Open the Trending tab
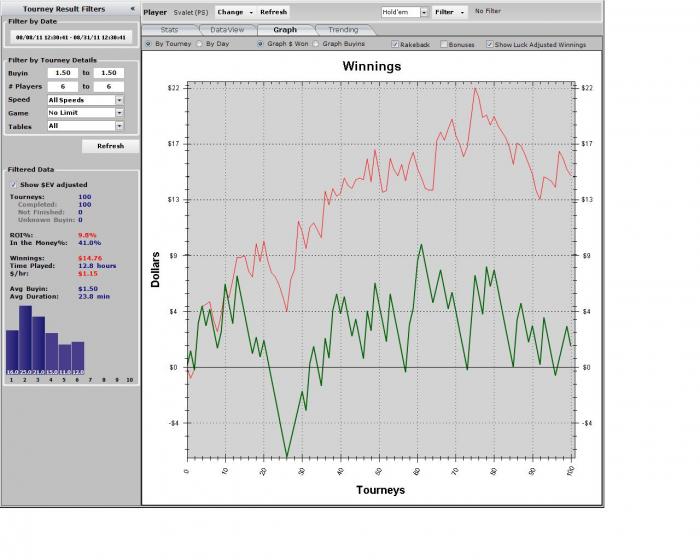The image size is (700, 560). (x=343, y=30)
